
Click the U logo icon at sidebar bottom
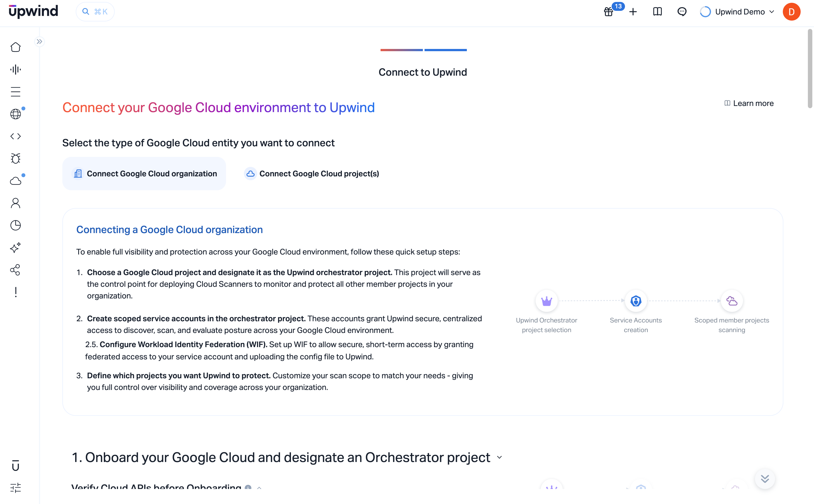pos(15,466)
